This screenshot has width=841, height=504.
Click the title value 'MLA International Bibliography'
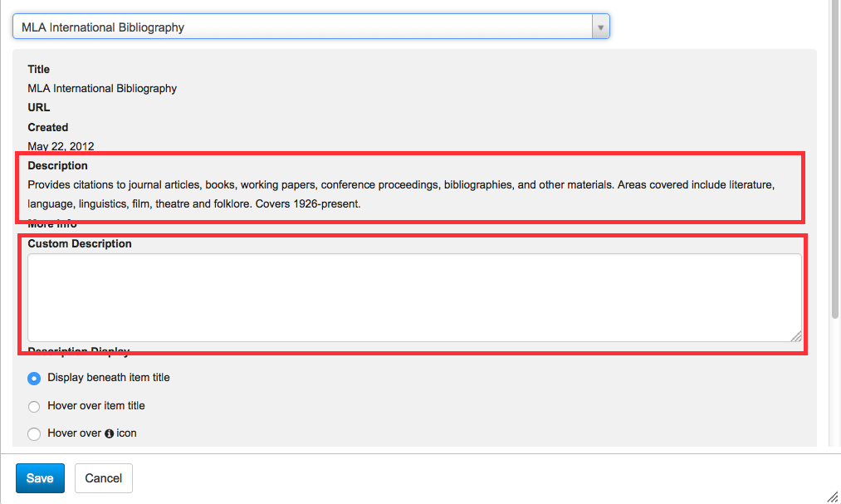coord(102,89)
